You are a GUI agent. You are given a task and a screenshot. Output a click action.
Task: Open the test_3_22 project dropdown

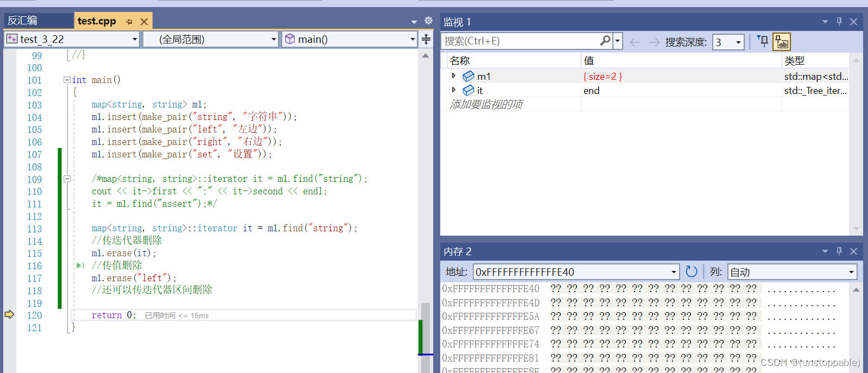tap(72, 39)
